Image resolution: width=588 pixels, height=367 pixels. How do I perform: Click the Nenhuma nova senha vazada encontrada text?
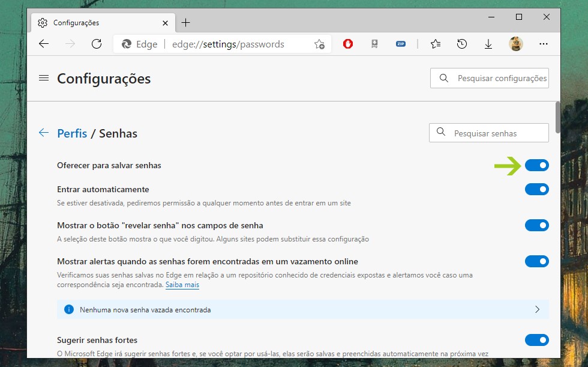145,310
